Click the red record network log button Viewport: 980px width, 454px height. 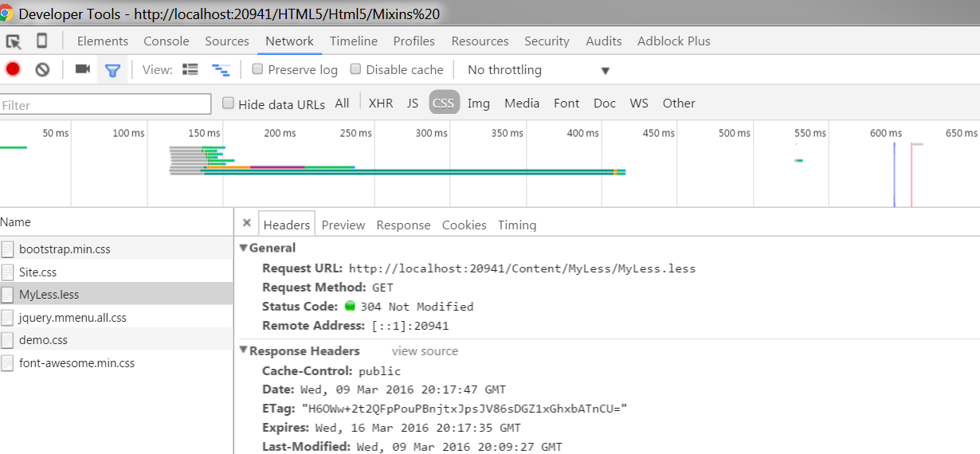(13, 69)
